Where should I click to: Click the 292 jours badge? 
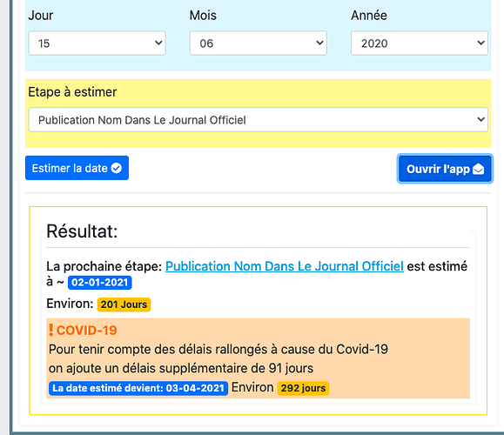(303, 388)
